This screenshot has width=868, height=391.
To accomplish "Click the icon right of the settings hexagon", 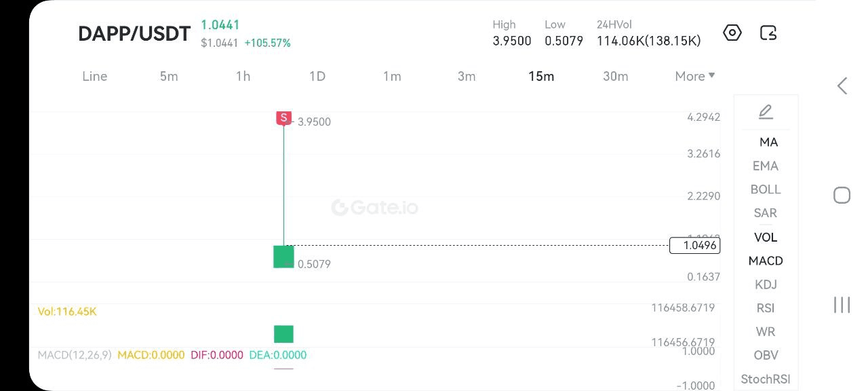I will click(x=768, y=33).
